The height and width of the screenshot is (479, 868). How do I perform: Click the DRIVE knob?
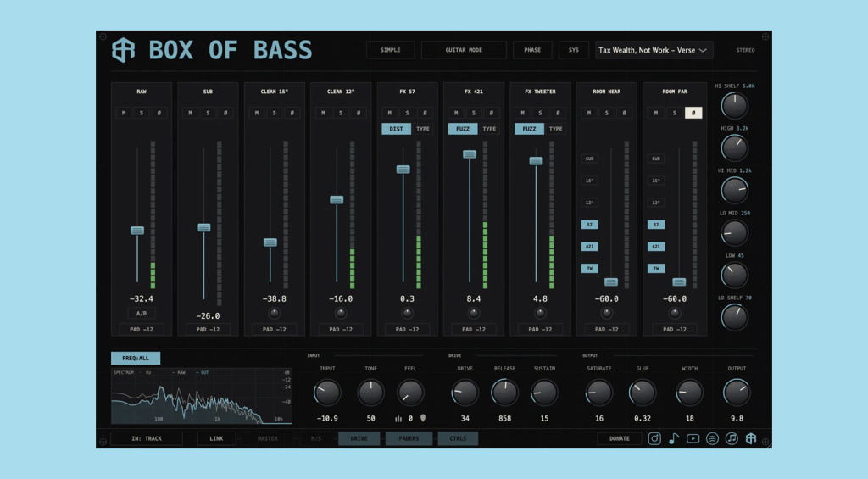[x=465, y=393]
